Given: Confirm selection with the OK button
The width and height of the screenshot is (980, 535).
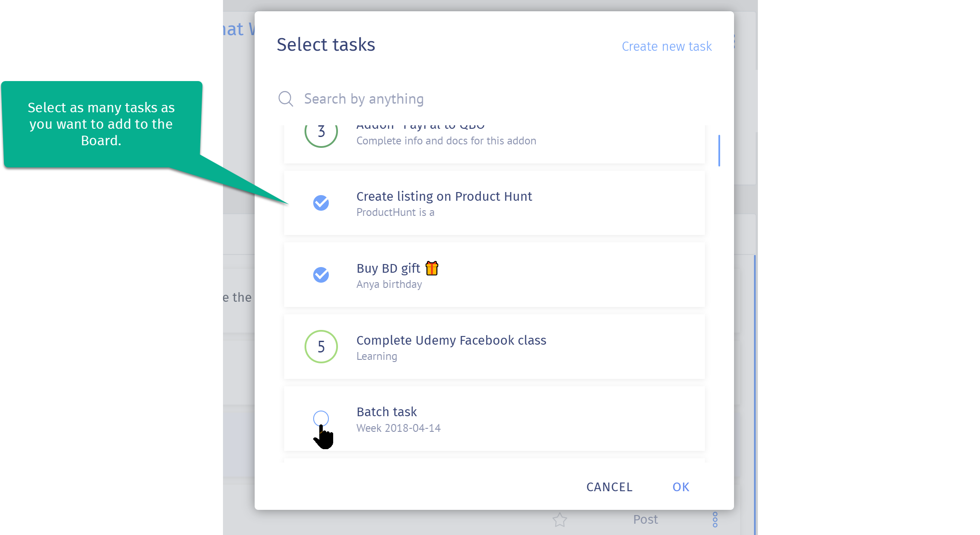Looking at the screenshot, I should 681,487.
